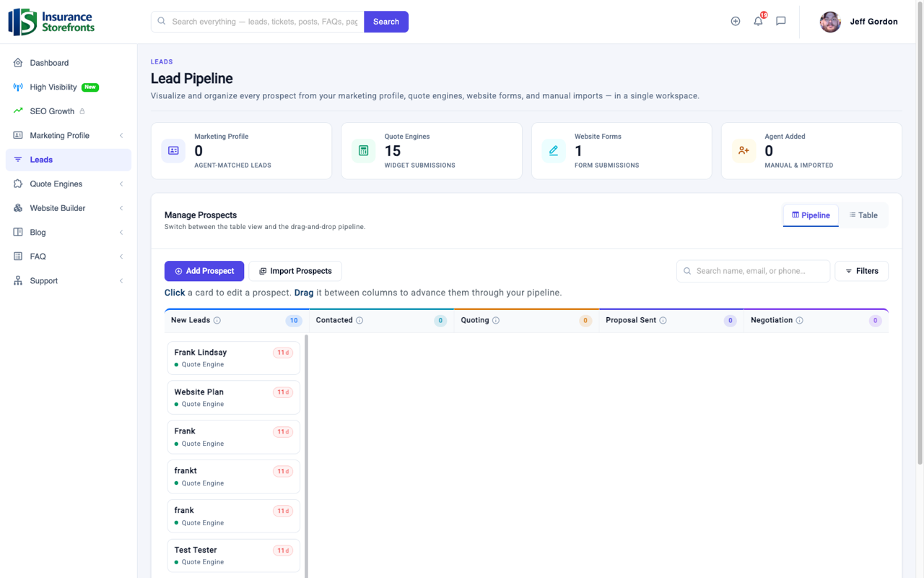Expand the Blog submenu chevron
The height and width of the screenshot is (578, 924).
(121, 233)
